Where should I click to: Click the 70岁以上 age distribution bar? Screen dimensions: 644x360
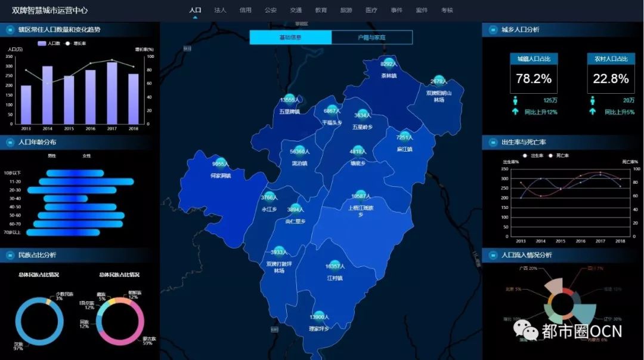63,232
